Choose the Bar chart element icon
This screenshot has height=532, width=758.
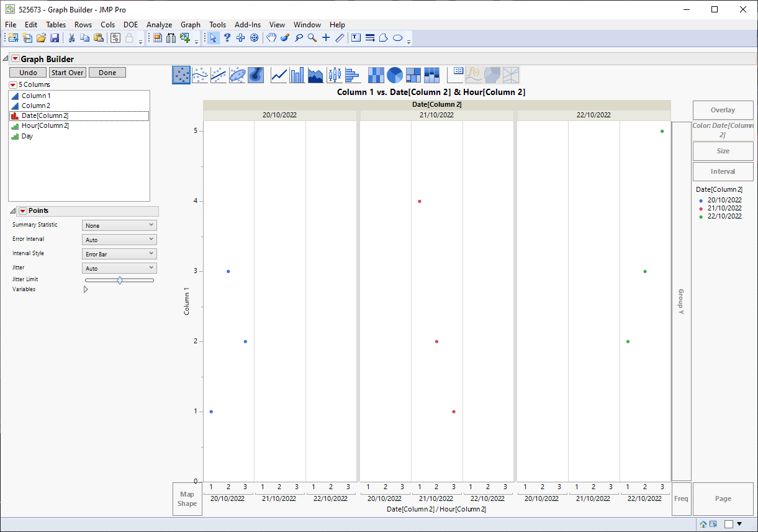coord(297,75)
